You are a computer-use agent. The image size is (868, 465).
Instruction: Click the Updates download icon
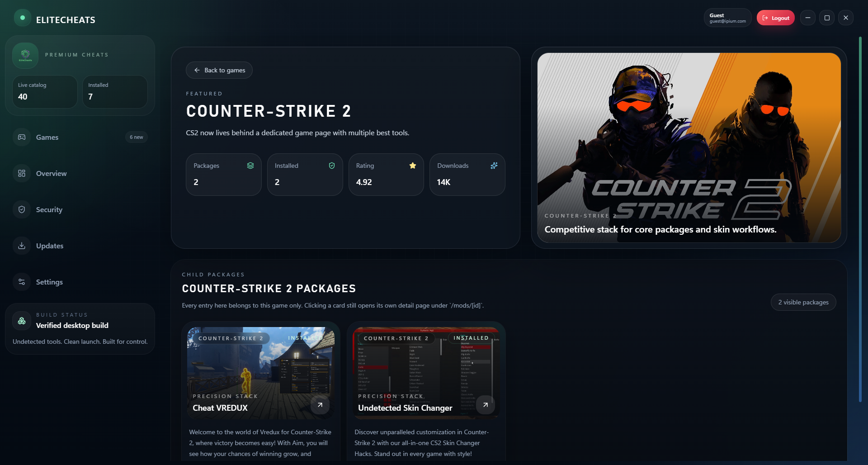[x=22, y=246]
